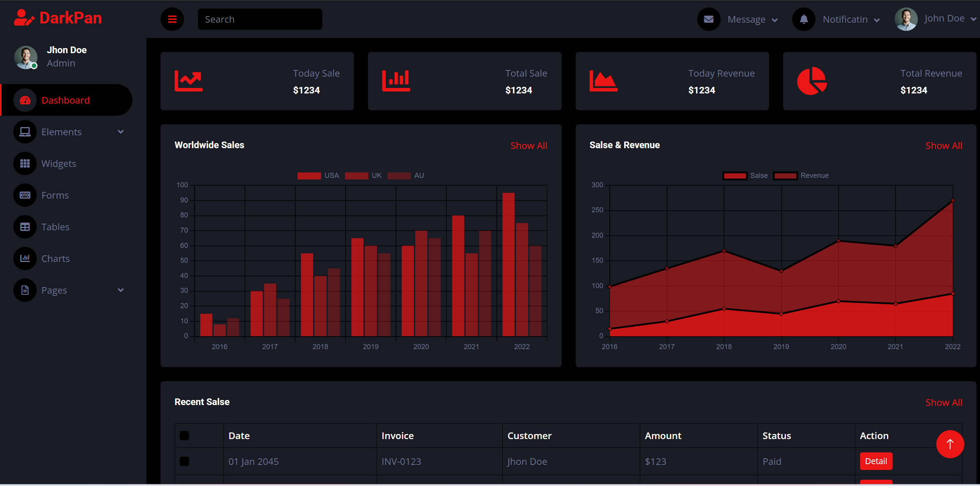The image size is (980, 486).
Task: Expand the Pages sidebar menu chevron
Action: tap(121, 290)
